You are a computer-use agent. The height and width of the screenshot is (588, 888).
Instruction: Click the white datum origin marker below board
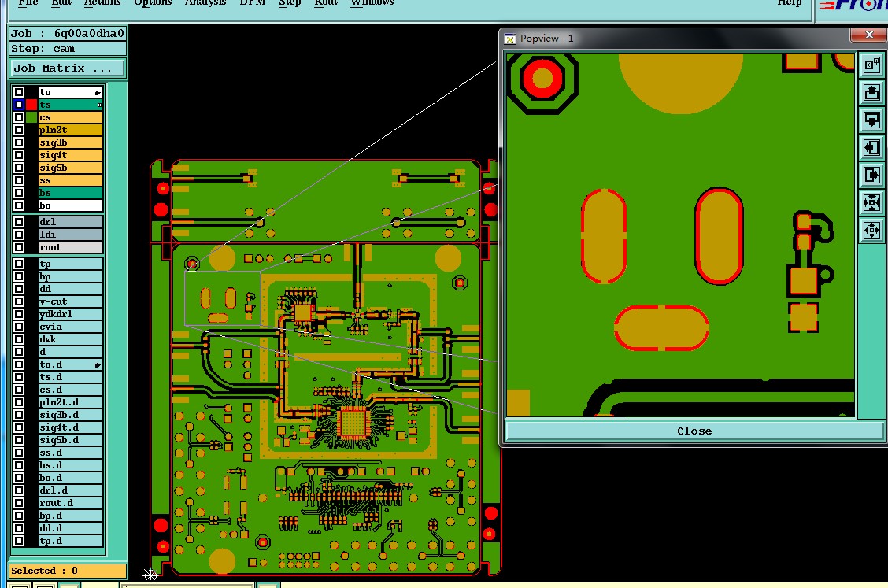150,575
